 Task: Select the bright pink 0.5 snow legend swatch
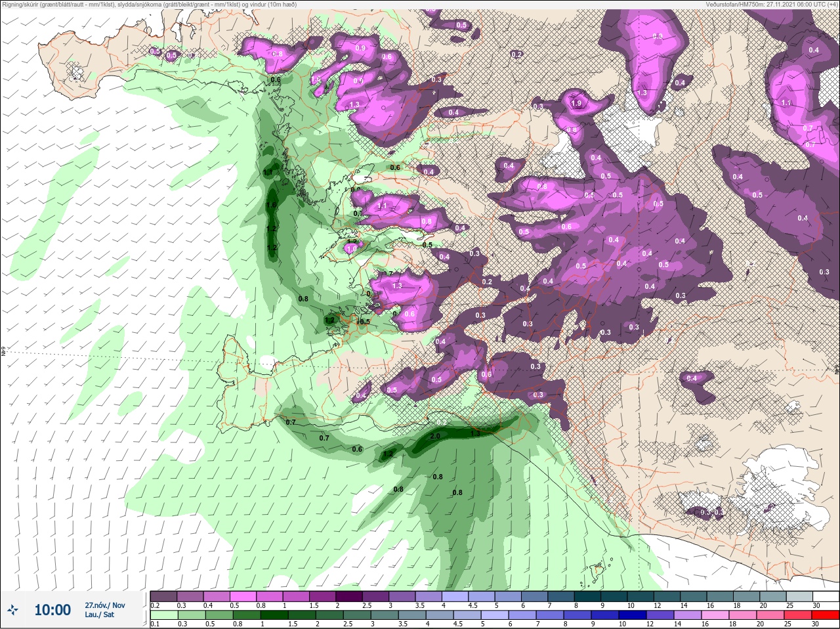243,596
